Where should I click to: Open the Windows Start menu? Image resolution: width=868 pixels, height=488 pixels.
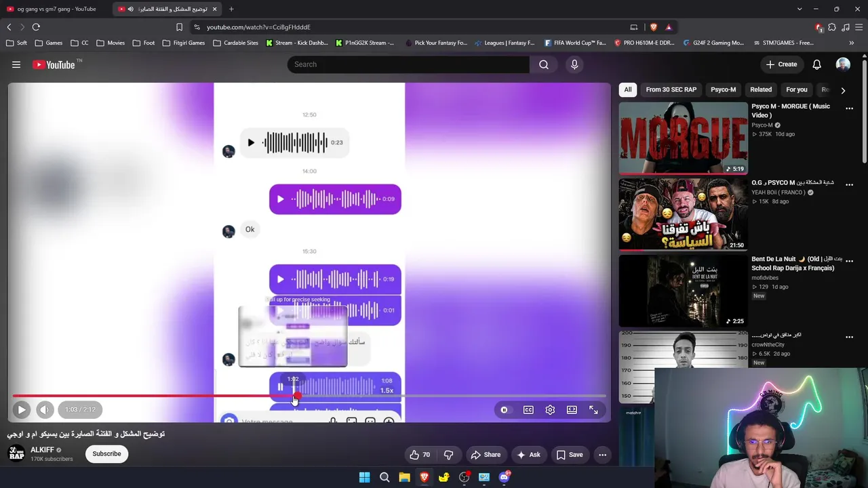click(x=364, y=477)
